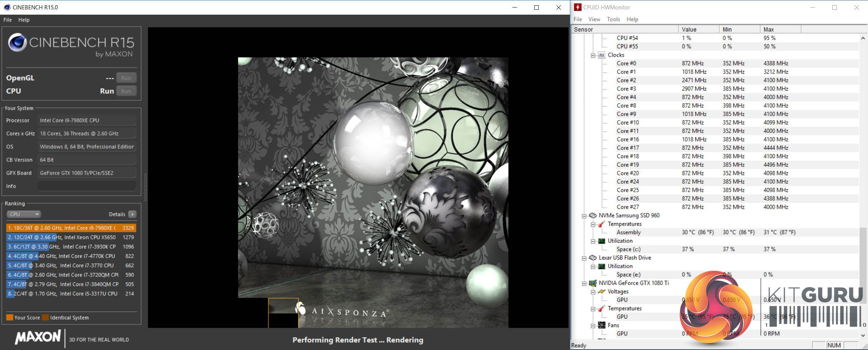Collapse the Lexar USB Flash Drive node

point(584,258)
